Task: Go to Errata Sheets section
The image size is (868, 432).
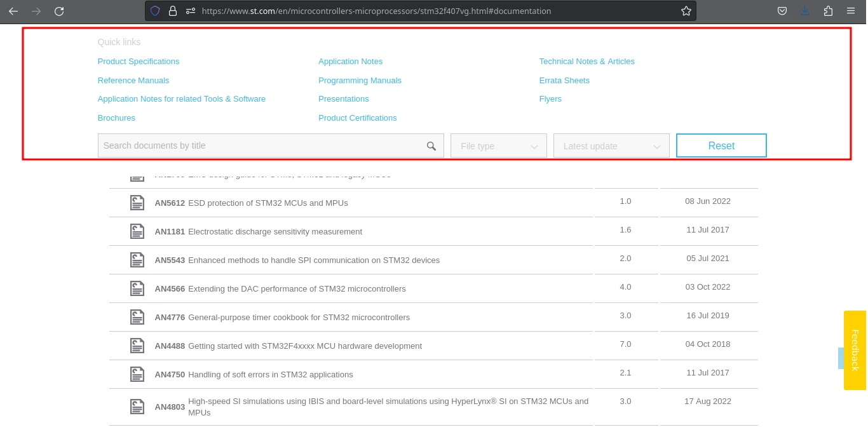Action: click(x=564, y=81)
